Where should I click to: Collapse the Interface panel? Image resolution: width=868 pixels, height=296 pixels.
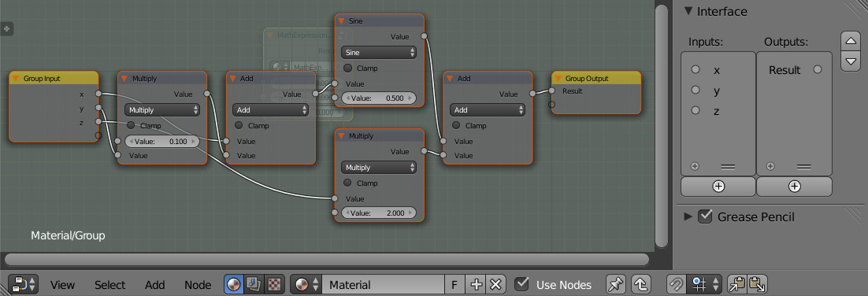click(688, 11)
